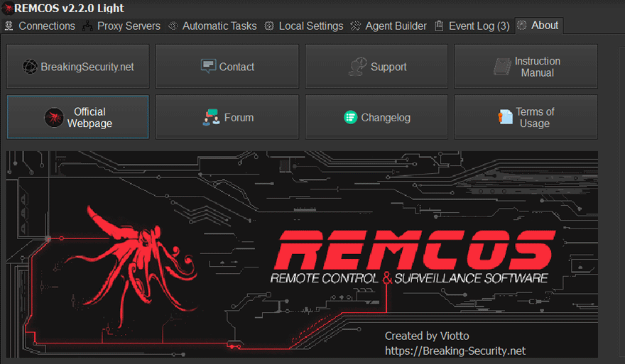
Task: Click the REMCOS logo banner image
Action: [x=302, y=254]
